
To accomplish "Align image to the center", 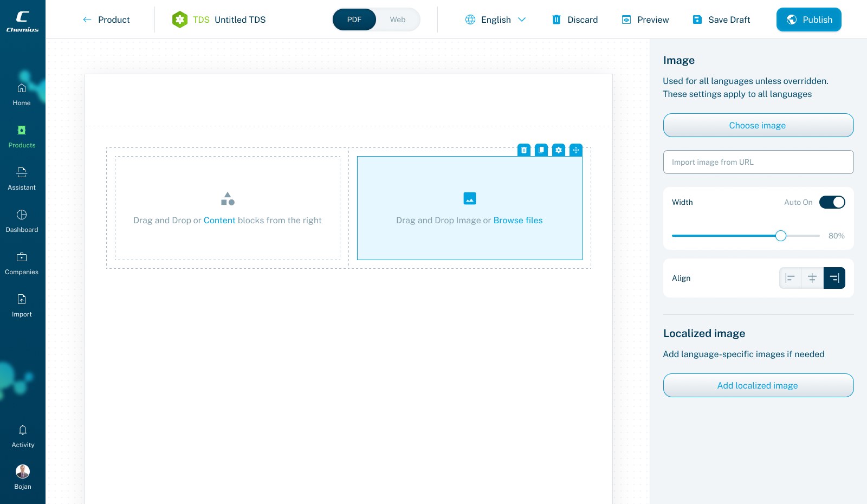I will click(812, 278).
